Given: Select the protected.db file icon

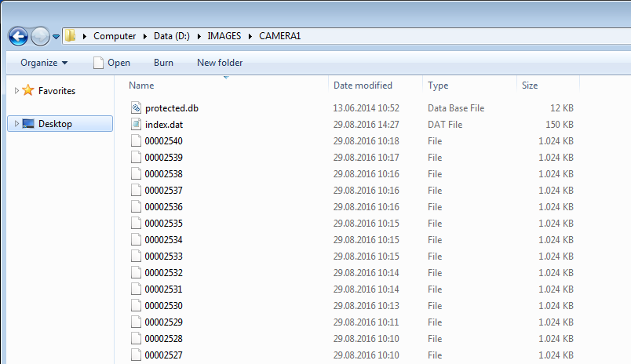Looking at the screenshot, I should click(x=136, y=108).
